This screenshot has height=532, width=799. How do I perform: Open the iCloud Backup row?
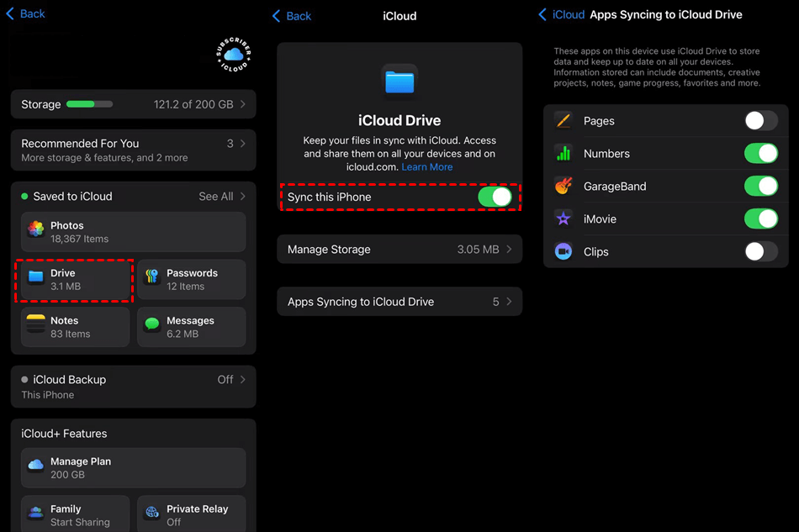click(x=134, y=387)
